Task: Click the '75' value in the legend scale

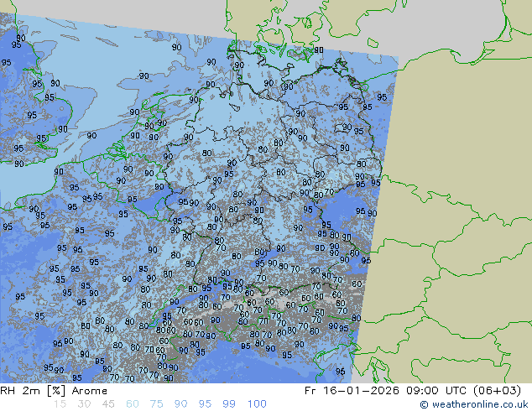Action: pos(156,404)
